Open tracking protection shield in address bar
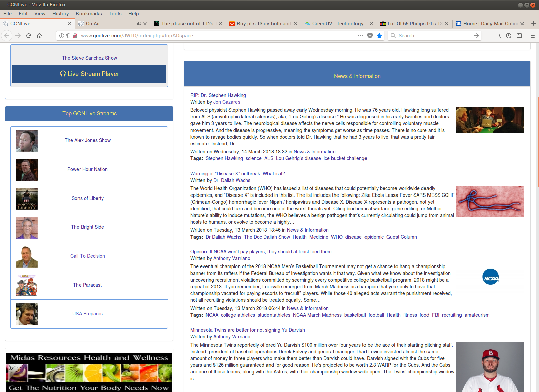 [x=68, y=36]
